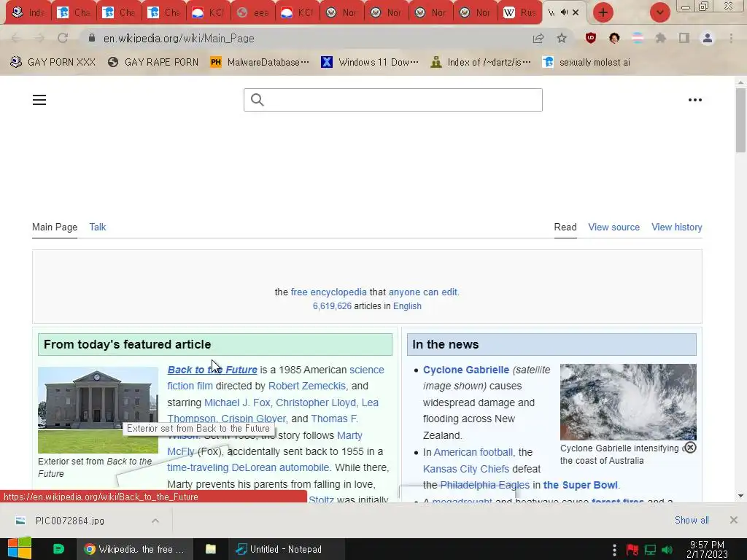The width and height of the screenshot is (747, 560).
Task: Open the volume control in tray
Action: [667, 550]
